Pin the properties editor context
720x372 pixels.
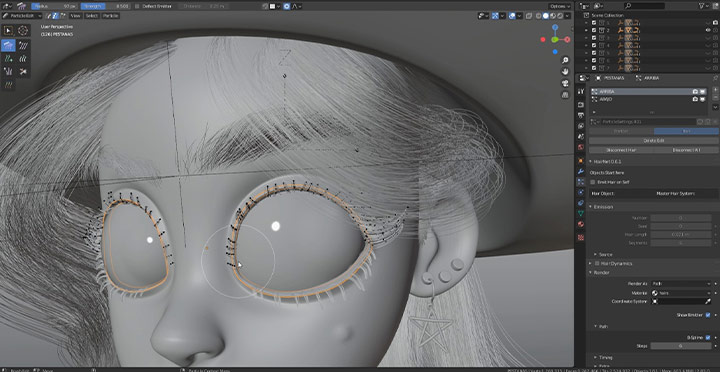[715, 78]
